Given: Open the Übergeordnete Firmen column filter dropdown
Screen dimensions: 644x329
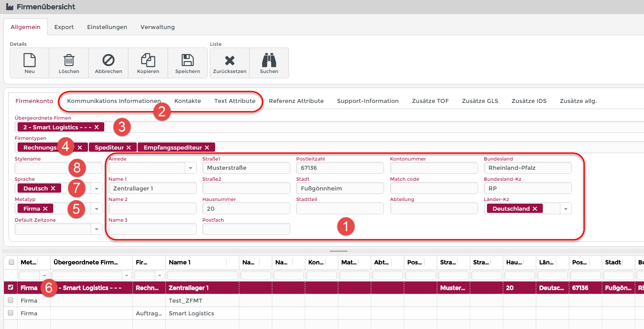Looking at the screenshot, I should pyautogui.click(x=126, y=275).
